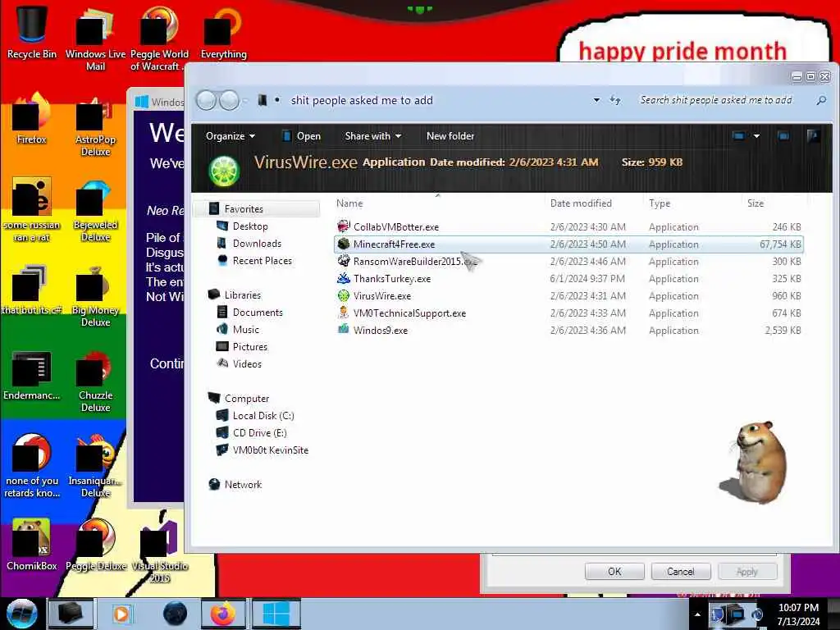This screenshot has height=630, width=840.
Task: Select the VM0TechnicalSupport.exe file icon
Action: tap(344, 313)
